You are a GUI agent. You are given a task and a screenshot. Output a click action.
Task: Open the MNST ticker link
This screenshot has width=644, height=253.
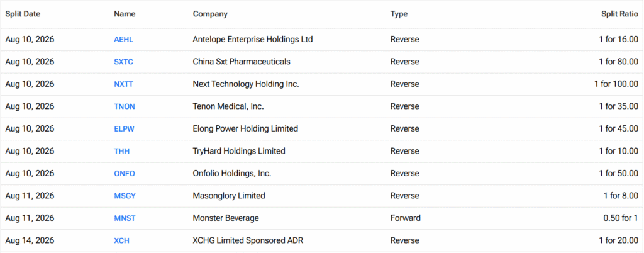coord(125,218)
